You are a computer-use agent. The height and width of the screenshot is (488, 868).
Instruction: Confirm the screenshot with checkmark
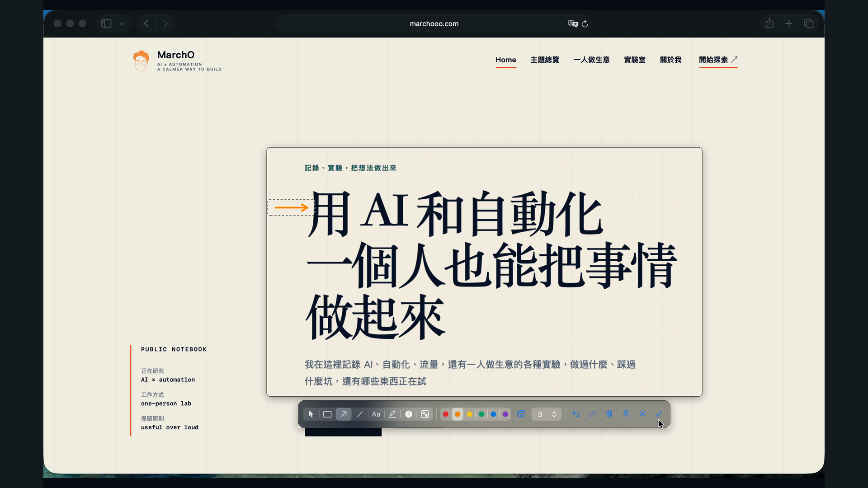click(659, 414)
